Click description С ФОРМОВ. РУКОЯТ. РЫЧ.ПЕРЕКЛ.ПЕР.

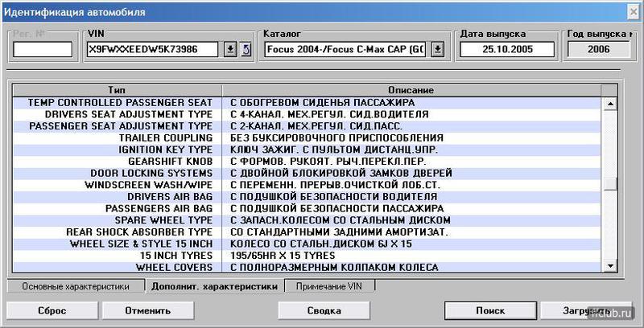coord(328,162)
